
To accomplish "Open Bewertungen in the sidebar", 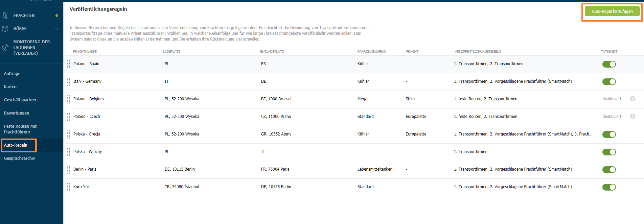I will coord(16,113).
